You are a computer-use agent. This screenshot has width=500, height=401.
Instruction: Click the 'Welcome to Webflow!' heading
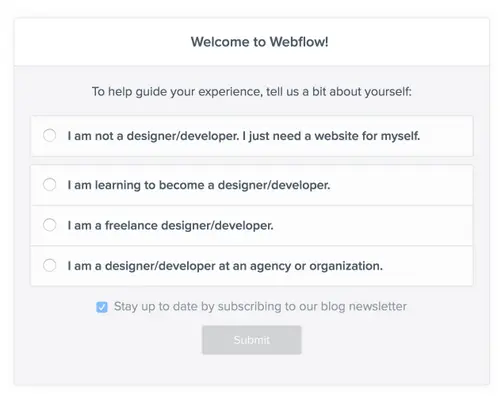coord(260,42)
